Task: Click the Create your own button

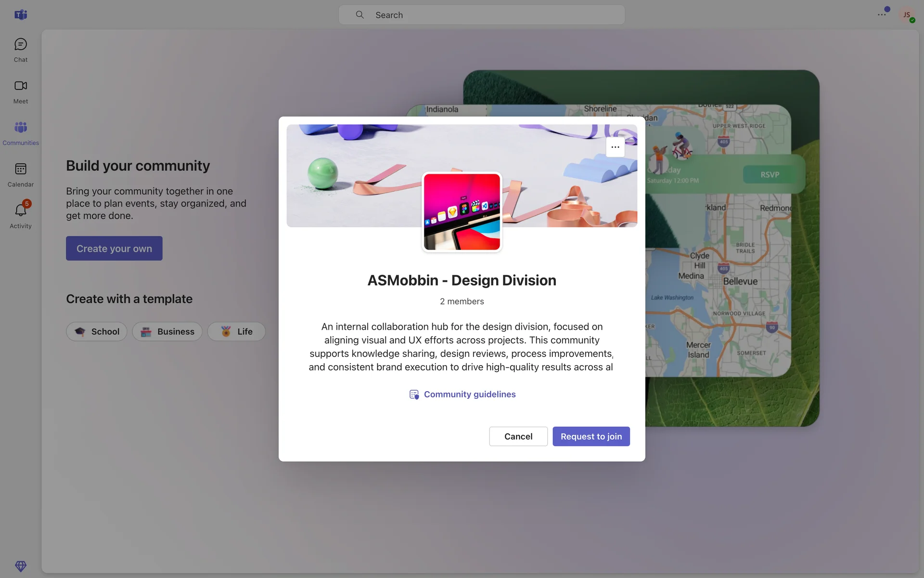Action: (114, 249)
